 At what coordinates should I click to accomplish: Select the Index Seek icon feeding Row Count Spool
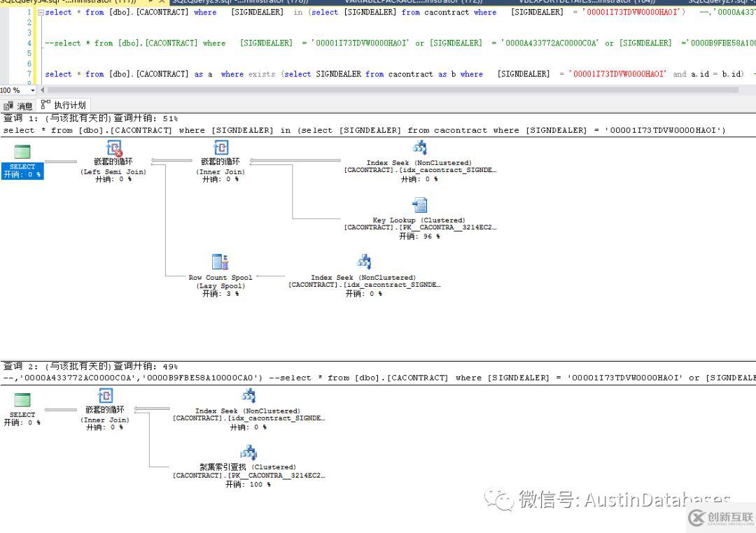click(364, 260)
